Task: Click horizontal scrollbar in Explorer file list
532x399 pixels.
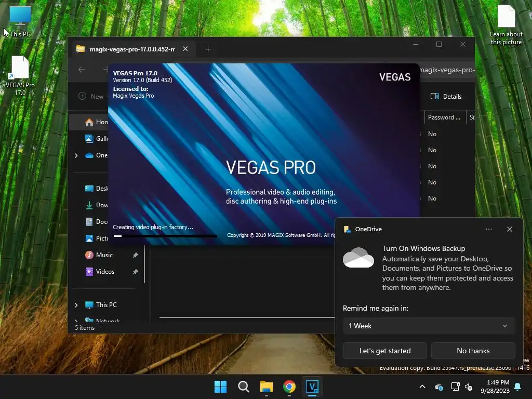Action: 247,317
